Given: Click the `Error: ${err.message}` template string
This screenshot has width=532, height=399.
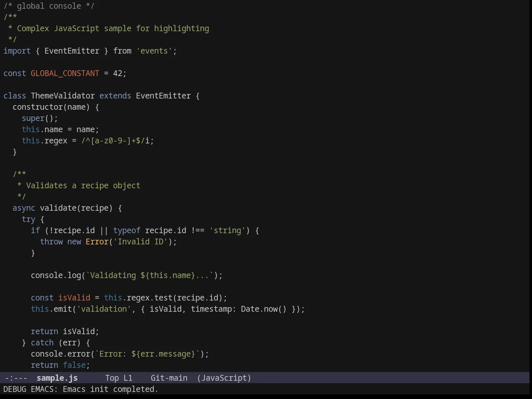Looking at the screenshot, I should click(x=147, y=354).
